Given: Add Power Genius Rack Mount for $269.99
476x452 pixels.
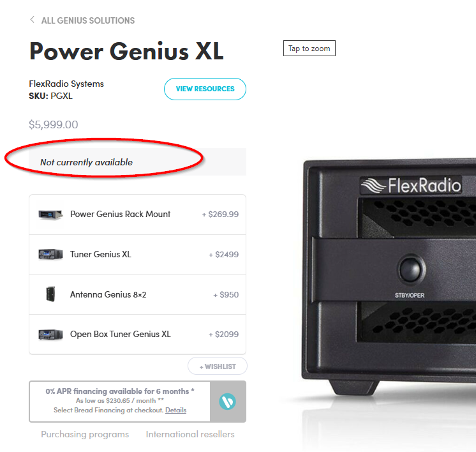Looking at the screenshot, I should click(138, 215).
